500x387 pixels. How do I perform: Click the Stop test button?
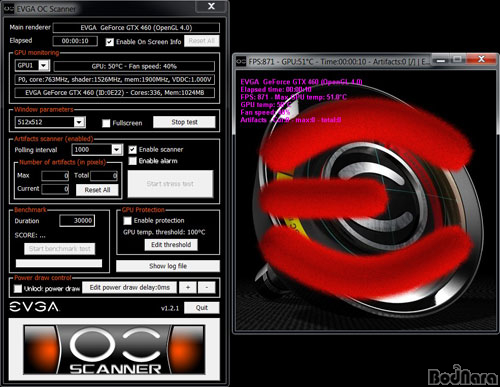pyautogui.click(x=184, y=122)
